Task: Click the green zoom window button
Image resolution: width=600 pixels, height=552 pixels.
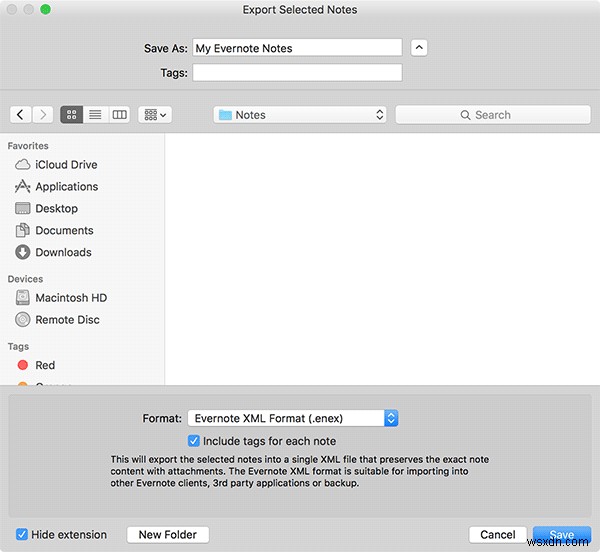Action: point(46,9)
